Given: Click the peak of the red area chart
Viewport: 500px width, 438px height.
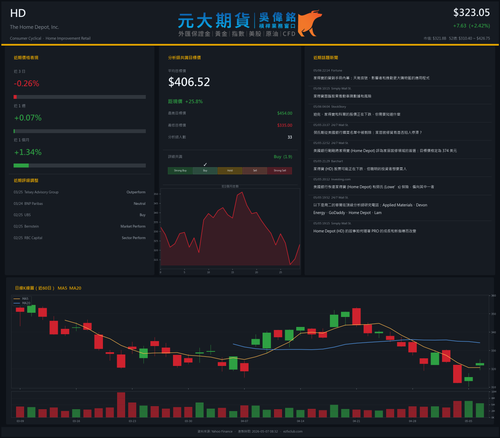Looking at the screenshot, I should tap(242, 193).
